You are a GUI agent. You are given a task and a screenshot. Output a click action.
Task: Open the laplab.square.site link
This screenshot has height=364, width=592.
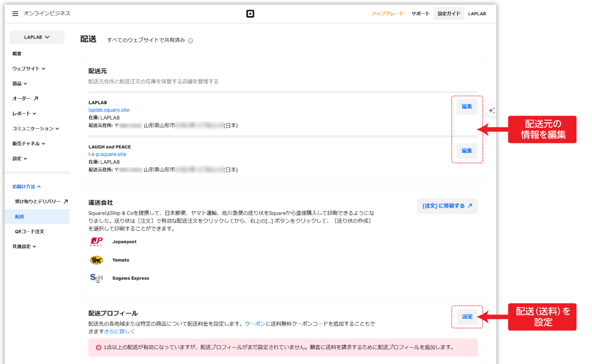[109, 110]
